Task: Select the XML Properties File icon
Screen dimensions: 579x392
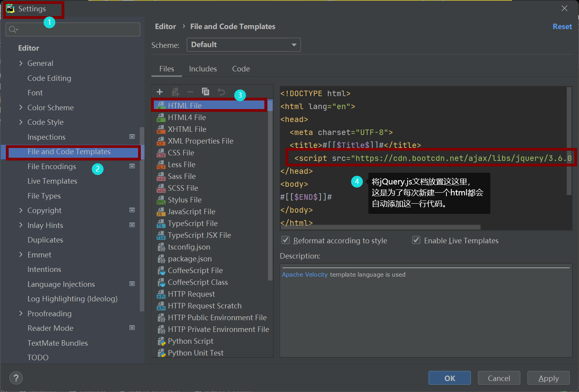Action: (x=161, y=141)
